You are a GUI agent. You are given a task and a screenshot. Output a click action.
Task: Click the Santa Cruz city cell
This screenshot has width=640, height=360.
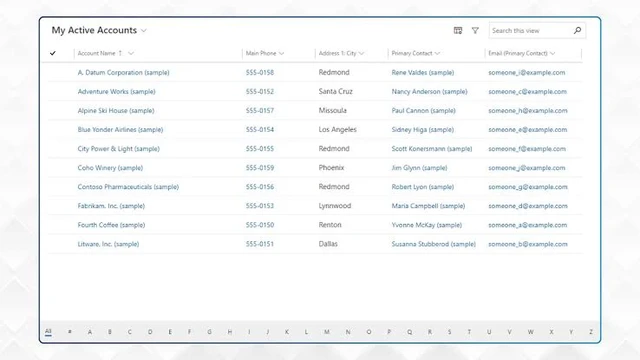coord(336,91)
